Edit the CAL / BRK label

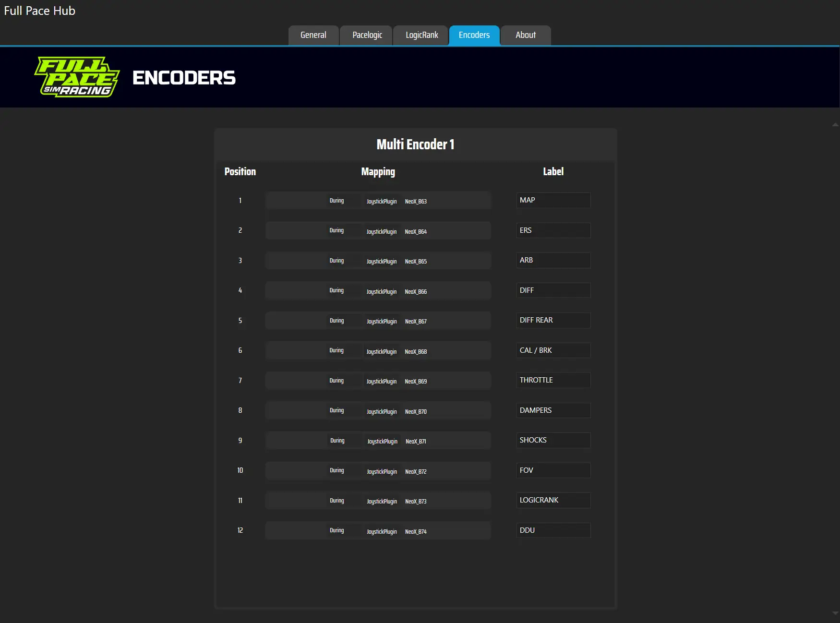pos(553,350)
